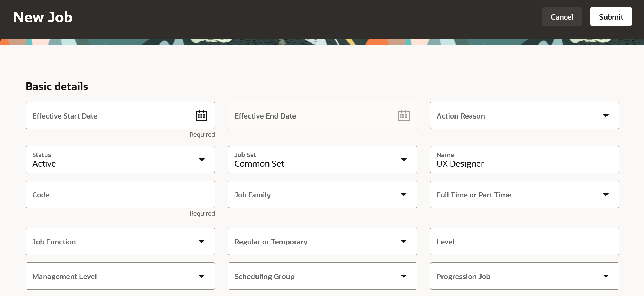
Task: Click the Management Level label
Action: [64, 277]
